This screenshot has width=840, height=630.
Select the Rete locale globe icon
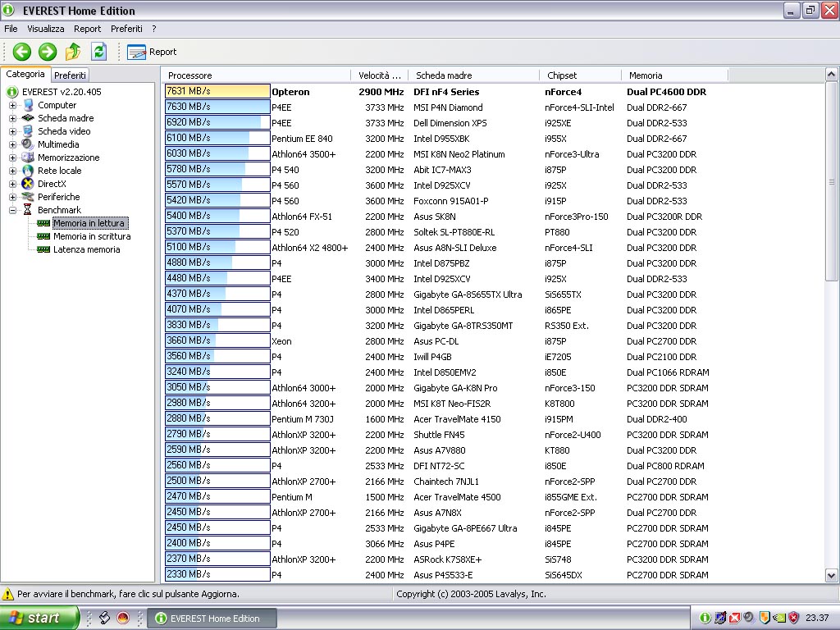pyautogui.click(x=28, y=171)
